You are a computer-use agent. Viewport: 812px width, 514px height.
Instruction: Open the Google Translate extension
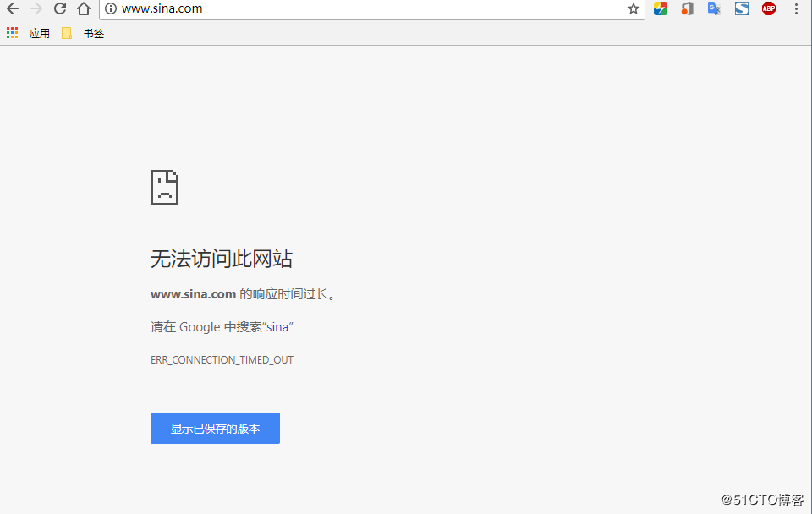[714, 8]
